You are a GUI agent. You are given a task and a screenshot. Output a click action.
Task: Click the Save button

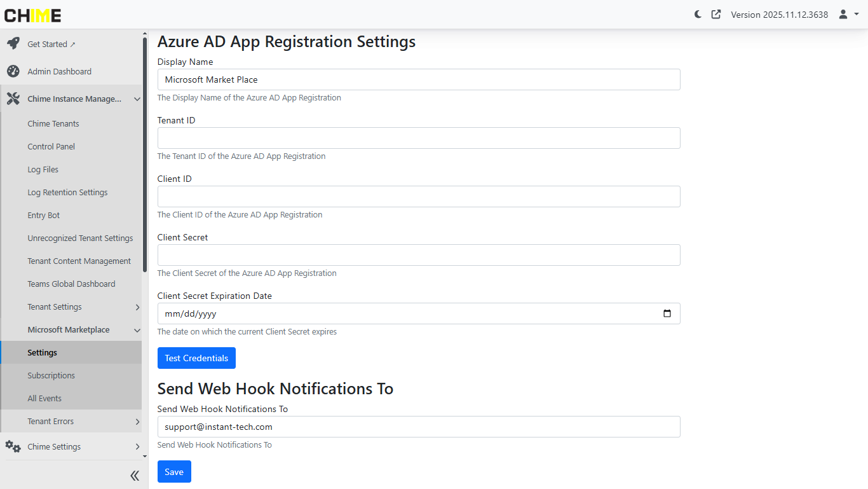[x=174, y=472]
